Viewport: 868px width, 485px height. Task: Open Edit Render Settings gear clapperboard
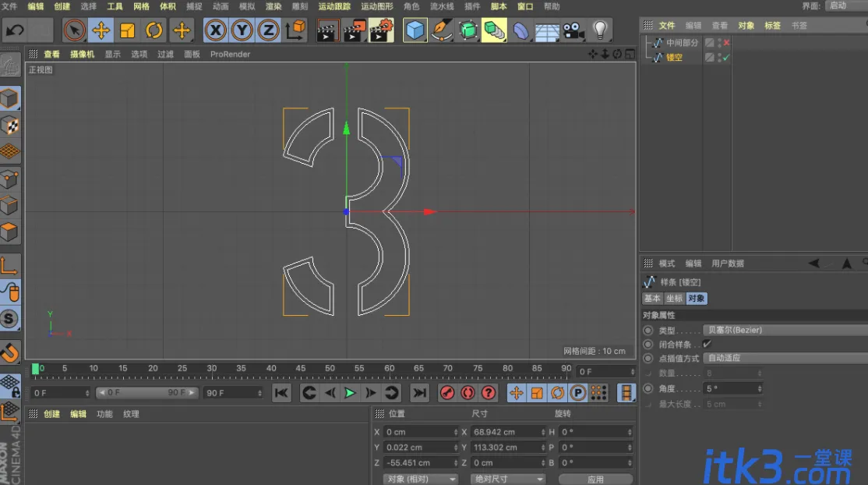click(382, 30)
